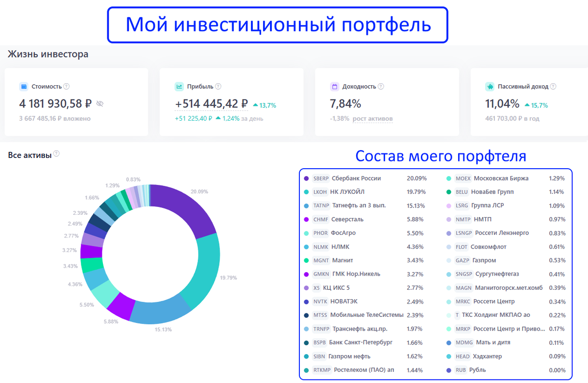This screenshot has height=383, width=588.
Task: Click the profit amount +514 445,42 ₽
Action: (x=211, y=103)
